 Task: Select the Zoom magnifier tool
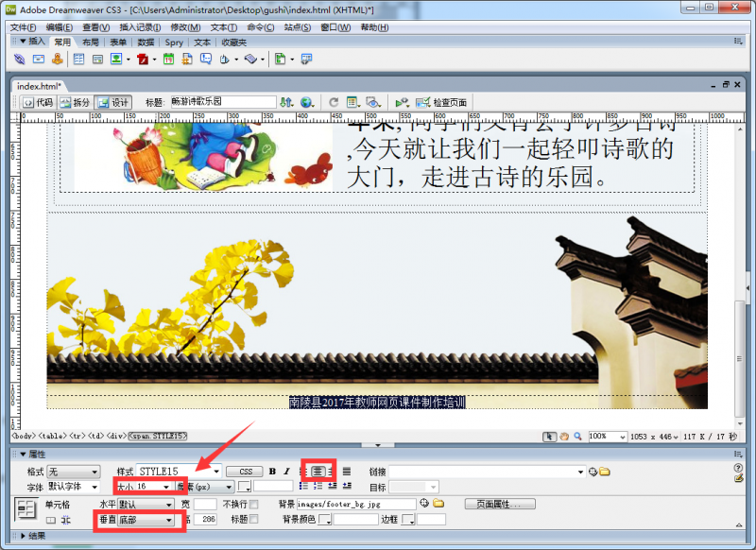tap(577, 437)
